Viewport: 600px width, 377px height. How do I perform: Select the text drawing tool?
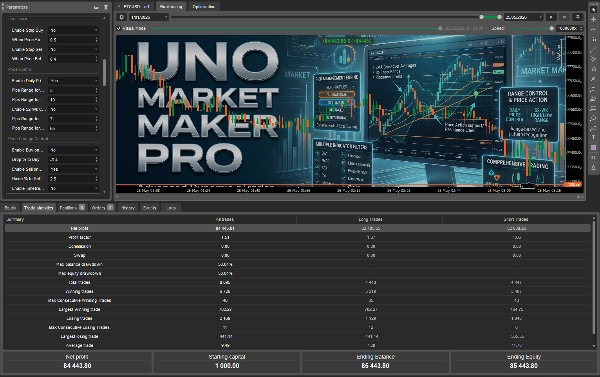click(x=593, y=137)
